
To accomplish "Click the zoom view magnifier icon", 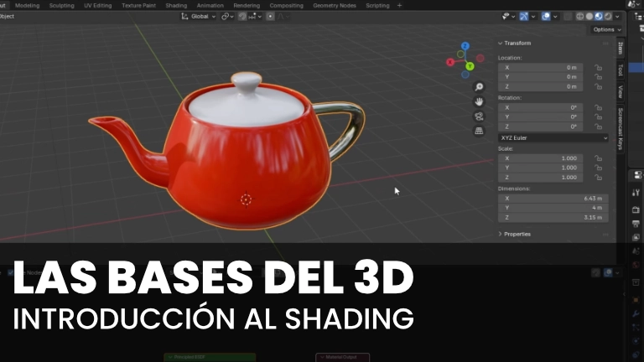I will coord(479,87).
